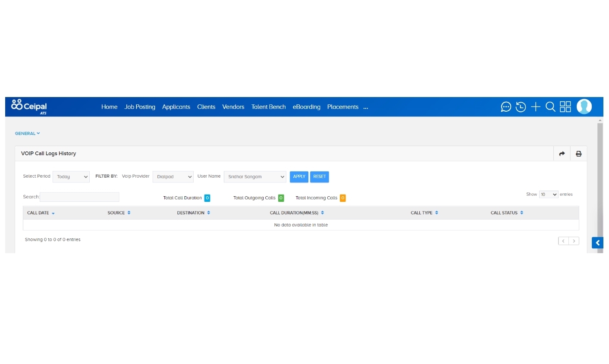Open the Job Posting menu
The image size is (609, 364).
click(140, 107)
